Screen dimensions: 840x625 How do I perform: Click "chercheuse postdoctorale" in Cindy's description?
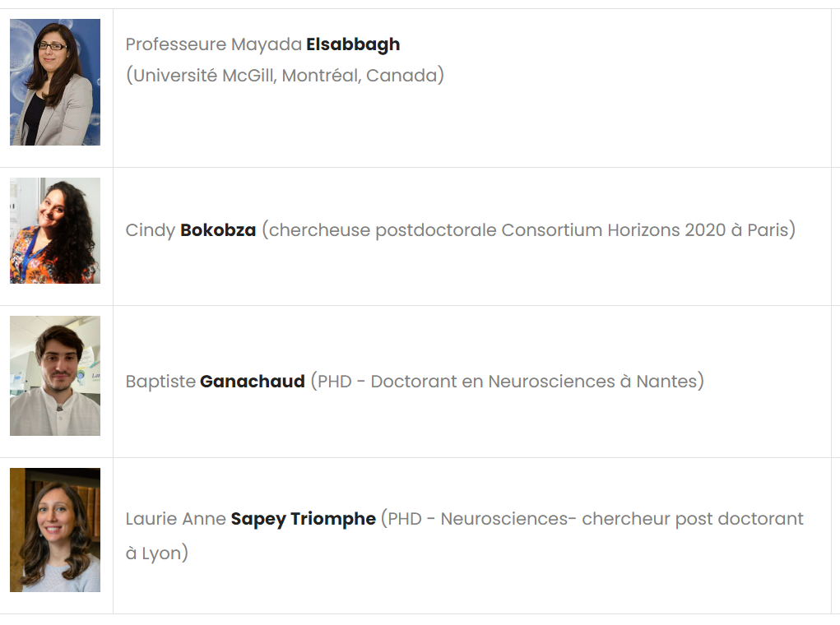pyautogui.click(x=383, y=230)
